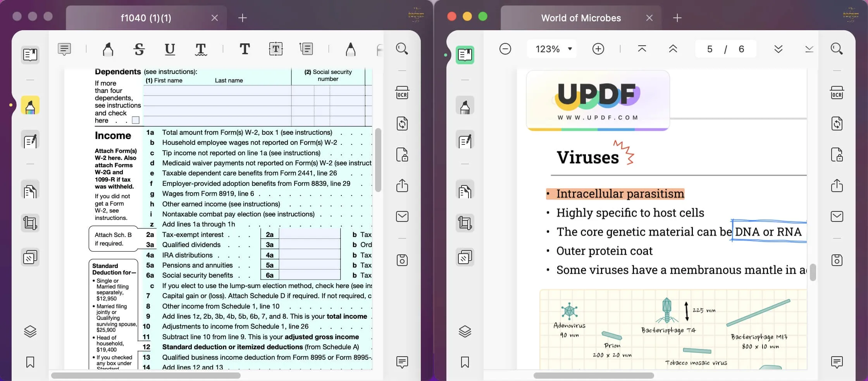Open Crop Pages in World of Microbes window
The image size is (868, 381).
465,223
